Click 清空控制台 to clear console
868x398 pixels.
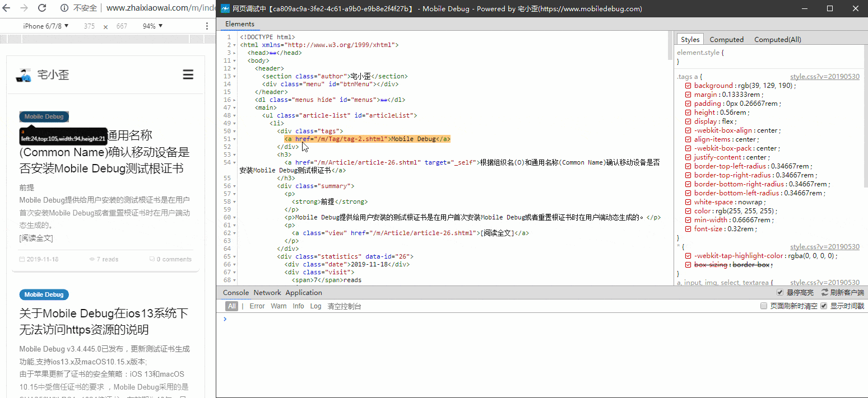click(x=344, y=306)
